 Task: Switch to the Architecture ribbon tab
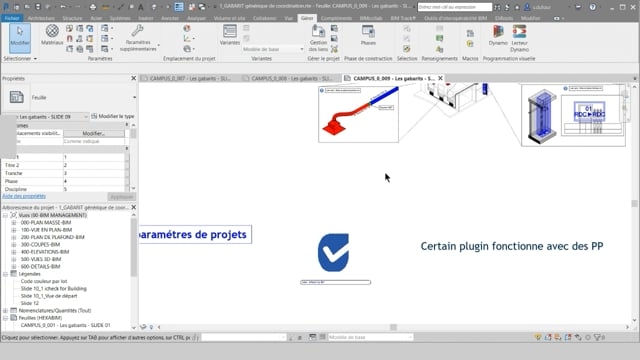pyautogui.click(x=41, y=18)
